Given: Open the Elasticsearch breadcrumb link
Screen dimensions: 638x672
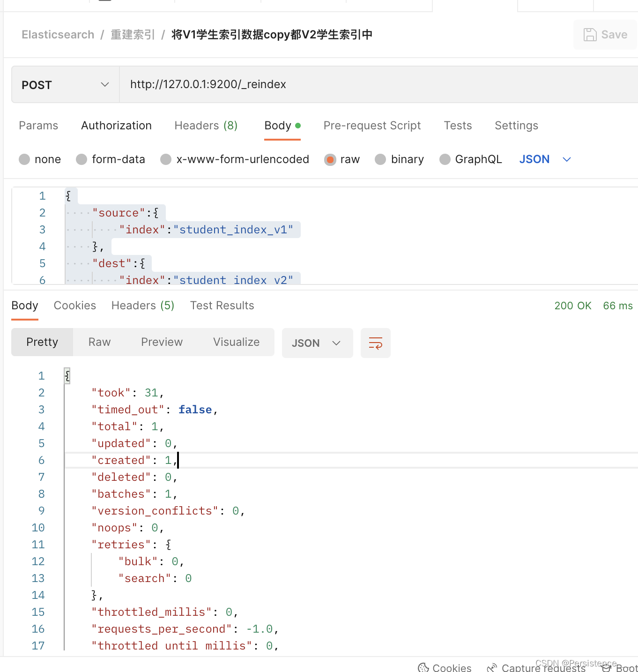Looking at the screenshot, I should [x=58, y=35].
